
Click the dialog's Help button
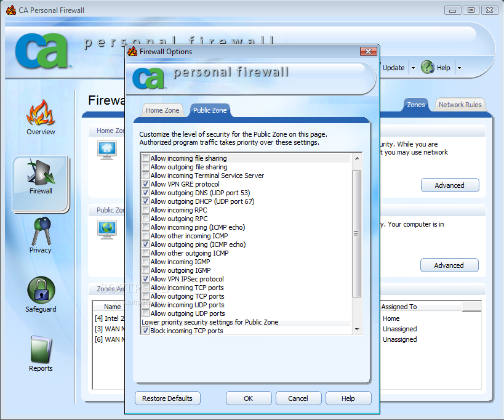click(348, 398)
